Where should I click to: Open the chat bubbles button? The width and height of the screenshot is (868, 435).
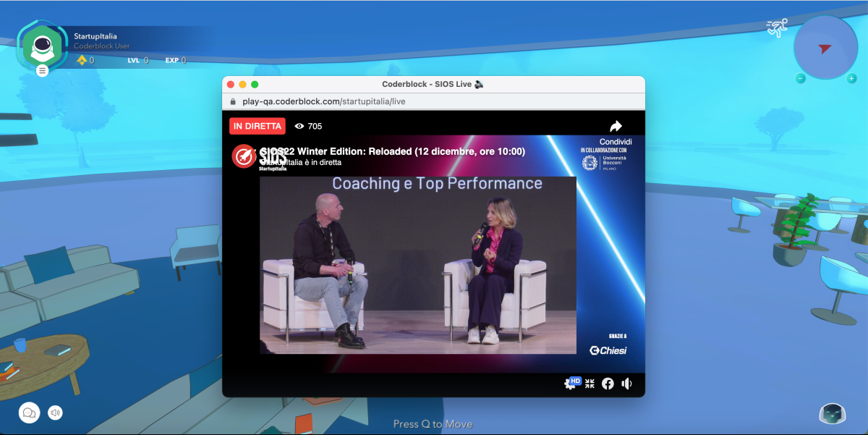coord(30,413)
